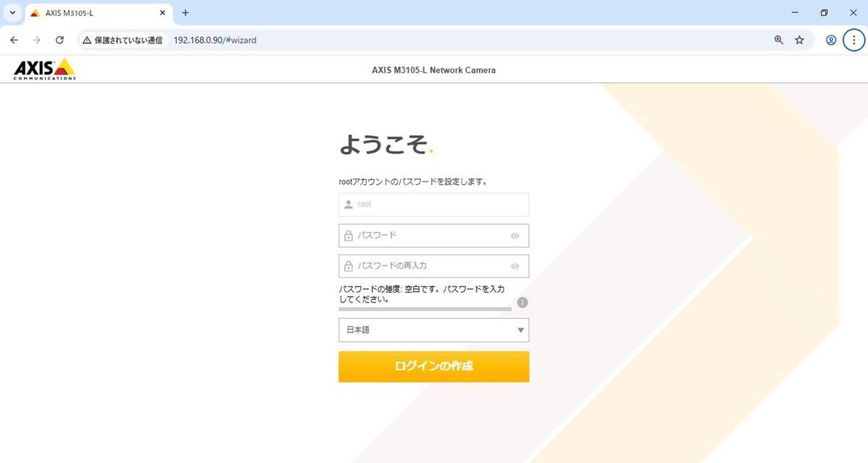Screen dimensions: 868x463
Task: Open the Chrome profile icon
Action: pyautogui.click(x=831, y=41)
